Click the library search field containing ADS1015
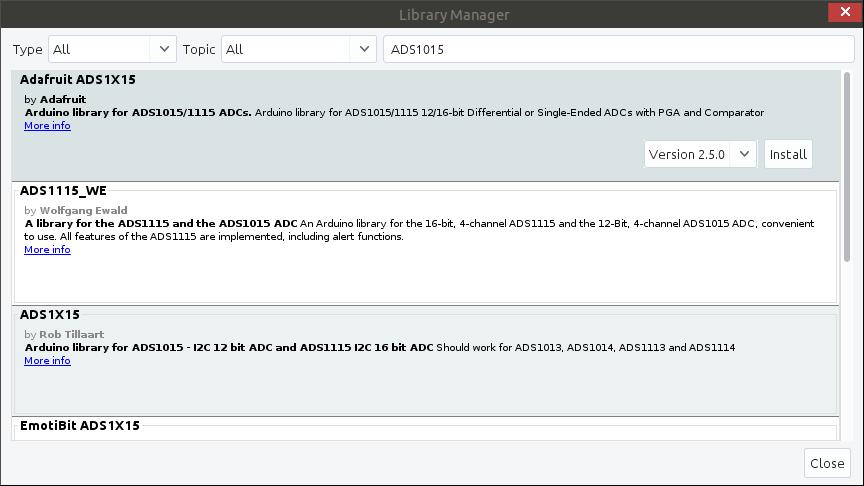The height and width of the screenshot is (486, 864). tap(618, 49)
